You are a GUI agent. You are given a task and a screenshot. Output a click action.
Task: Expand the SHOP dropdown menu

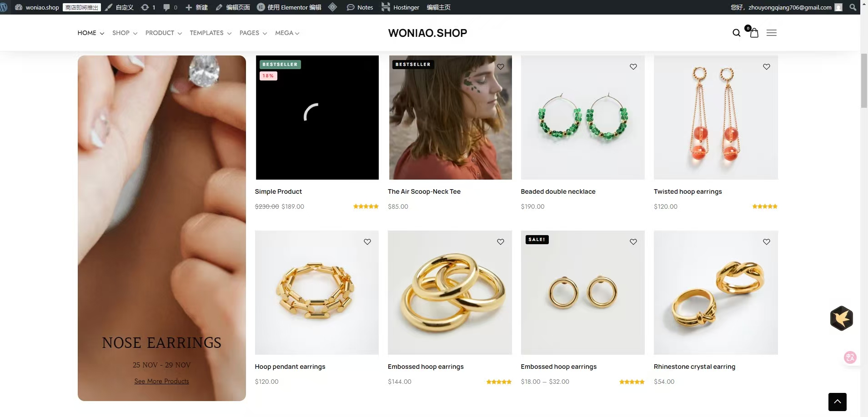coord(125,33)
